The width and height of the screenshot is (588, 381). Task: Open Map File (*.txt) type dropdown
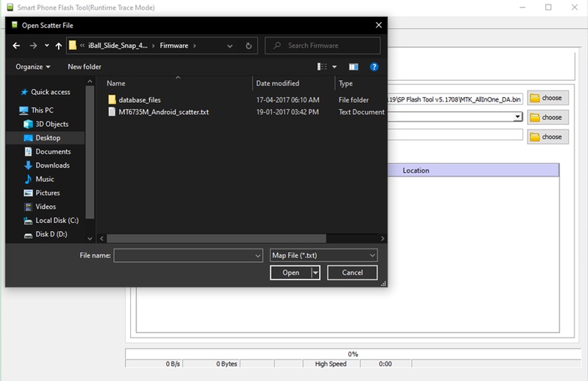(323, 256)
